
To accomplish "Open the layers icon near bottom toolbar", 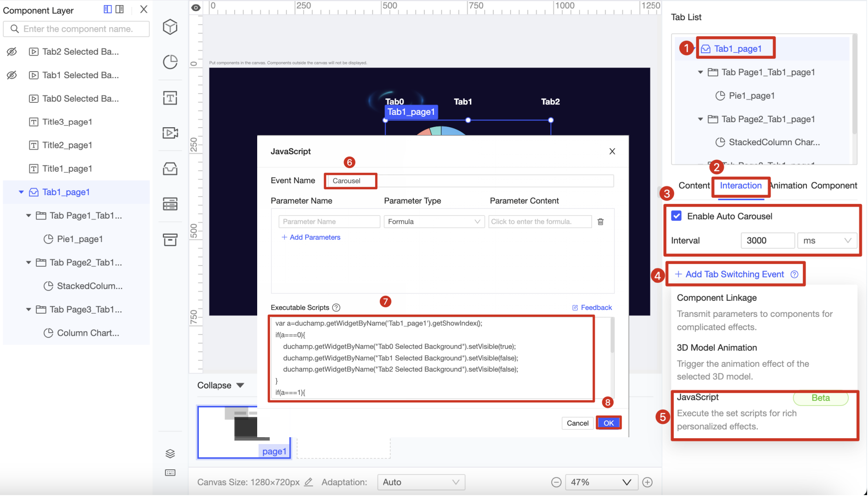I will pos(170,453).
